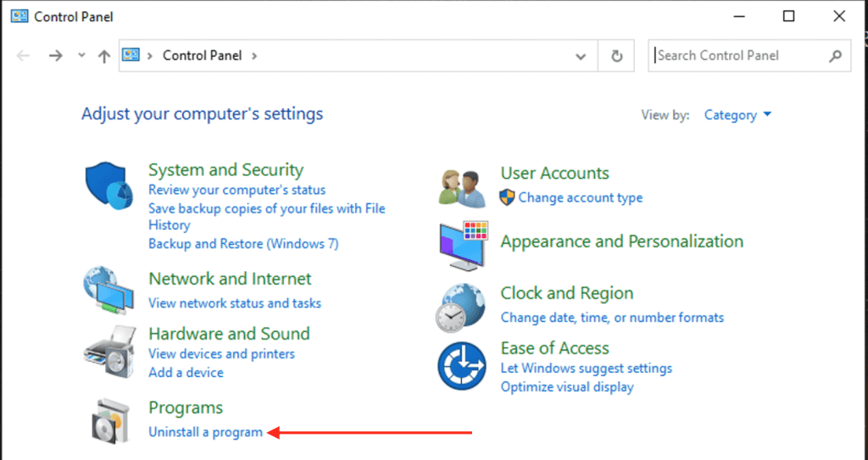The image size is (868, 460).
Task: Click the Uninstall a program link
Action: pos(205,432)
